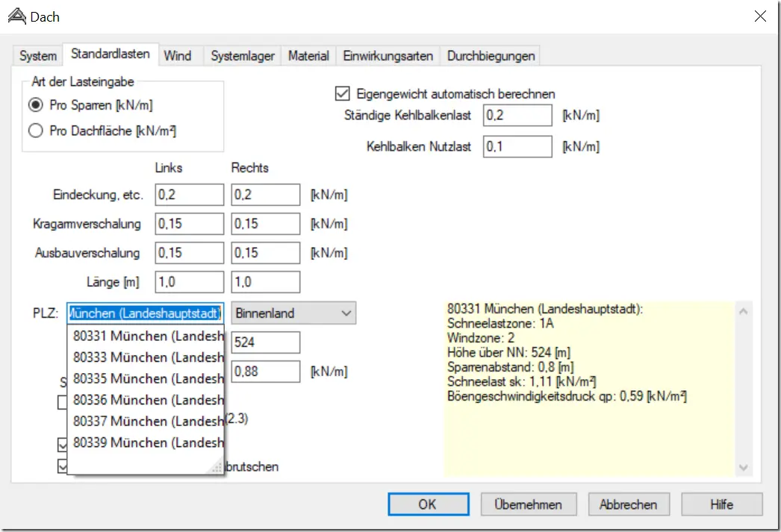Click the Windzone: 2 info line
The image size is (781, 532).
click(481, 338)
